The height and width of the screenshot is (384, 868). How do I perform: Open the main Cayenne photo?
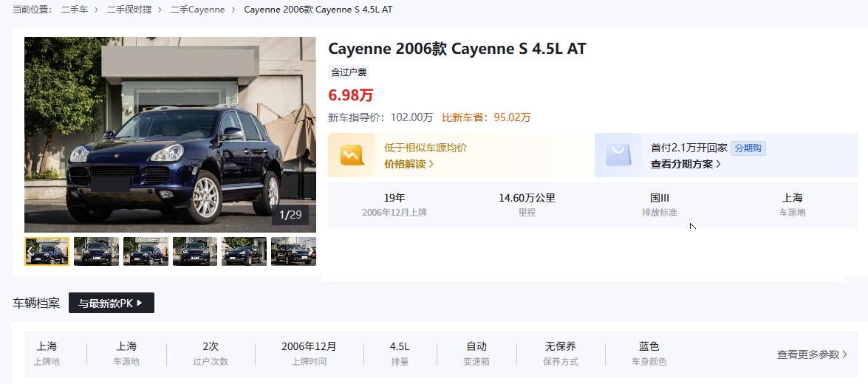coord(170,134)
